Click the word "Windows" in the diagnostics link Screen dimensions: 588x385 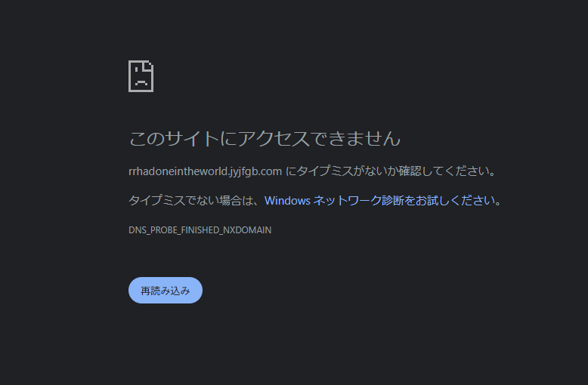[x=287, y=201]
